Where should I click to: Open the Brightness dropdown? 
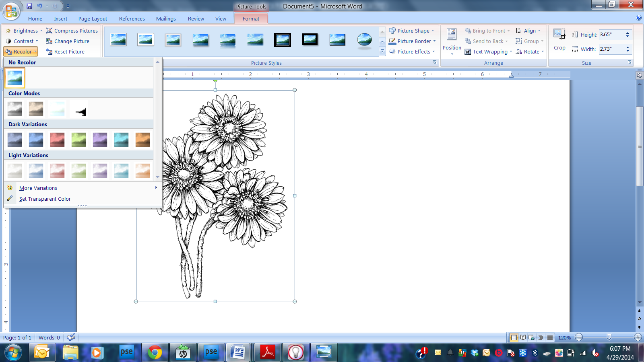pos(24,31)
